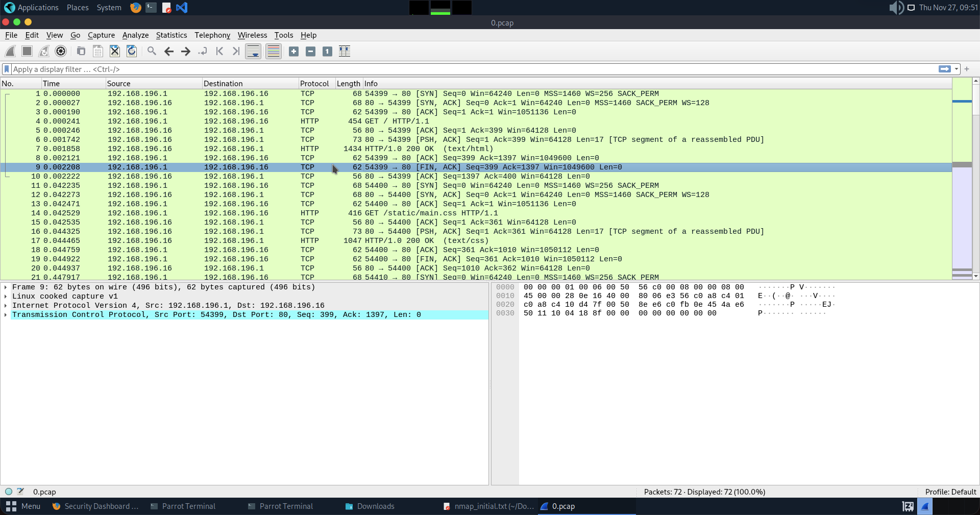Jump to the first packet icon
The image size is (980, 515).
click(219, 51)
